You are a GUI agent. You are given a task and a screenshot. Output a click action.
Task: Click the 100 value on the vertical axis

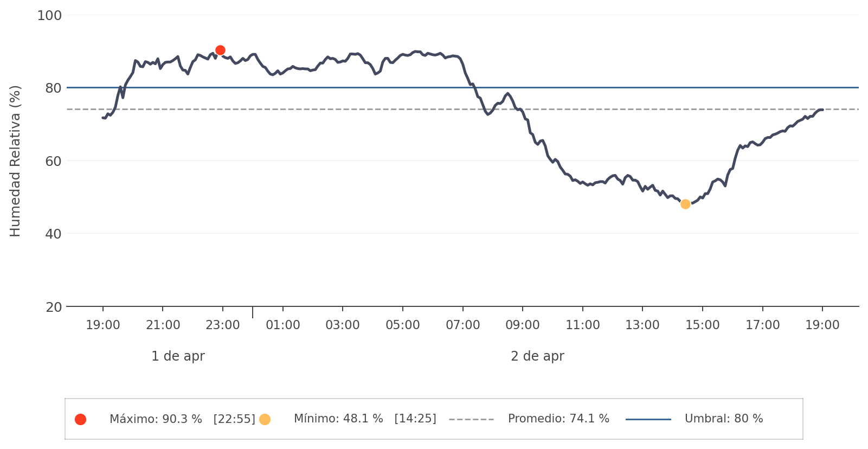pos(49,16)
